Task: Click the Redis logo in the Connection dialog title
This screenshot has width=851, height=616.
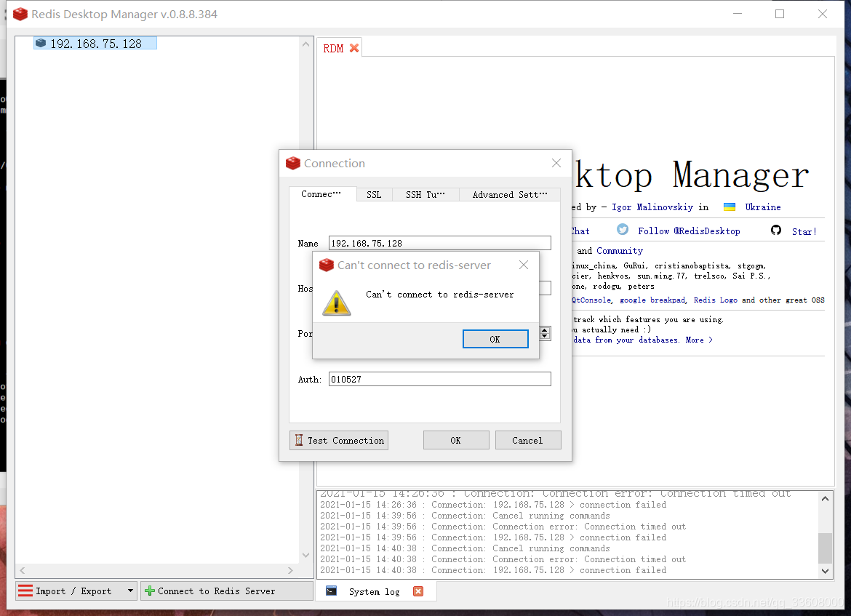Action: pos(293,164)
